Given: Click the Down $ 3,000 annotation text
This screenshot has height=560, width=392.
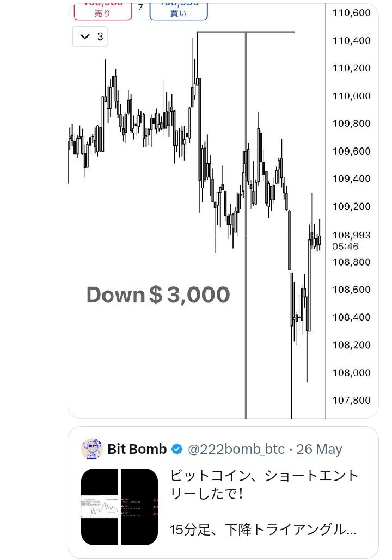Looking at the screenshot, I should click(158, 294).
